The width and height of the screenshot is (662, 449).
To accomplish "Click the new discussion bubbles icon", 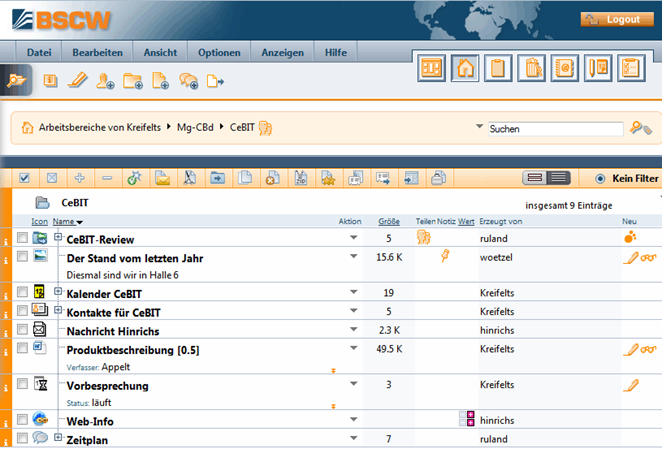I will [x=188, y=81].
